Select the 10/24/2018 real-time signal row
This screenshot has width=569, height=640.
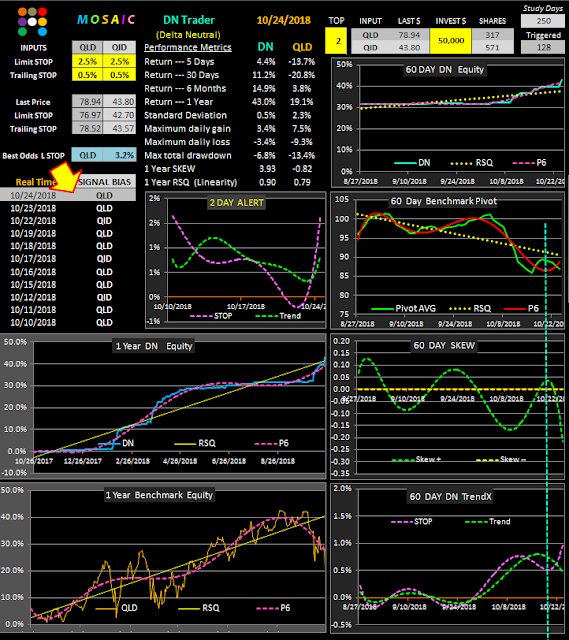point(68,195)
